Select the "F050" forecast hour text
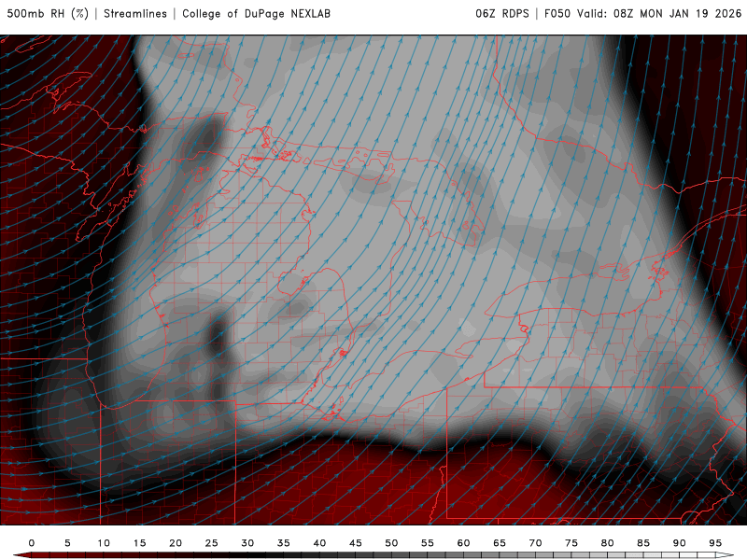 (x=557, y=13)
